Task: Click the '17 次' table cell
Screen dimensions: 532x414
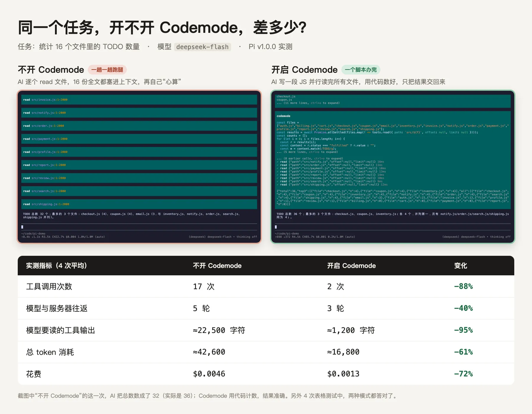Action: (204, 286)
